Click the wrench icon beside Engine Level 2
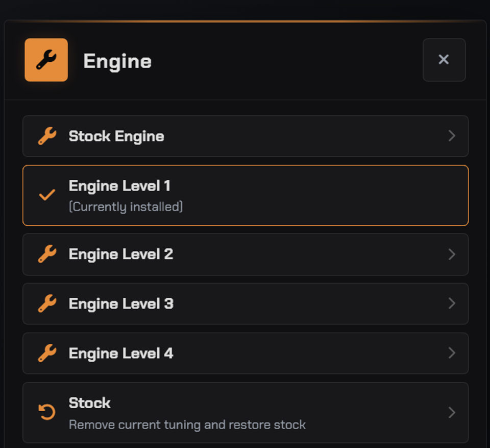 coord(47,254)
